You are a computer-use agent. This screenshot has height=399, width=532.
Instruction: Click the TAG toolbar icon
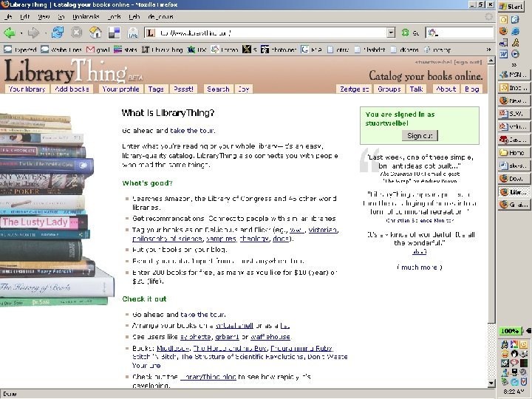pyautogui.click(x=133, y=33)
